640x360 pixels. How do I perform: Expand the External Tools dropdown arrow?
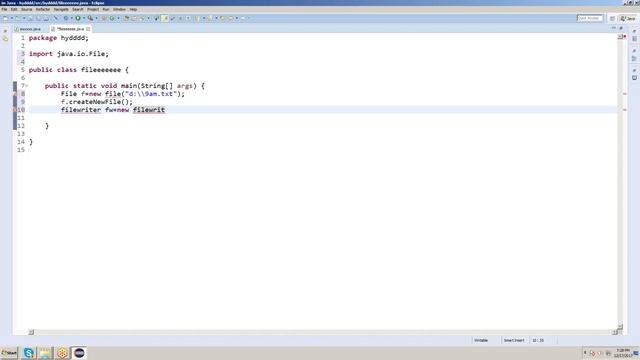(96, 18)
